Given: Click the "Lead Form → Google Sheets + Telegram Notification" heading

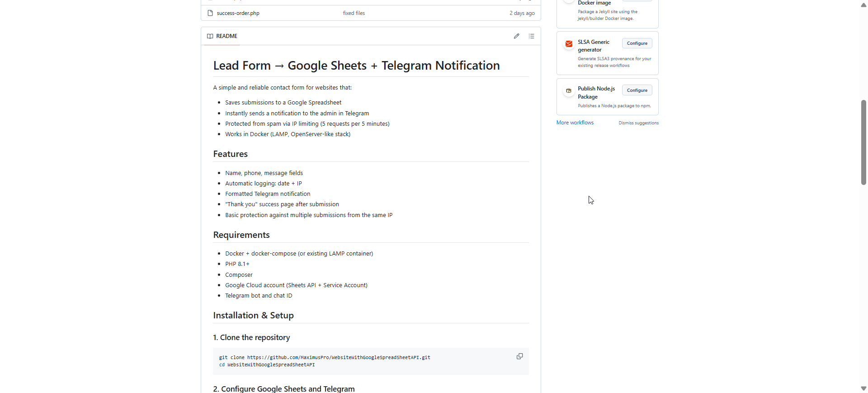Looking at the screenshot, I should click(x=356, y=66).
